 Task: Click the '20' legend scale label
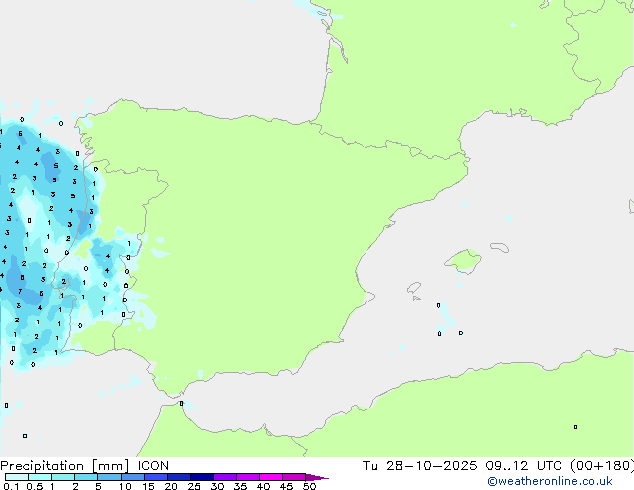click(171, 486)
